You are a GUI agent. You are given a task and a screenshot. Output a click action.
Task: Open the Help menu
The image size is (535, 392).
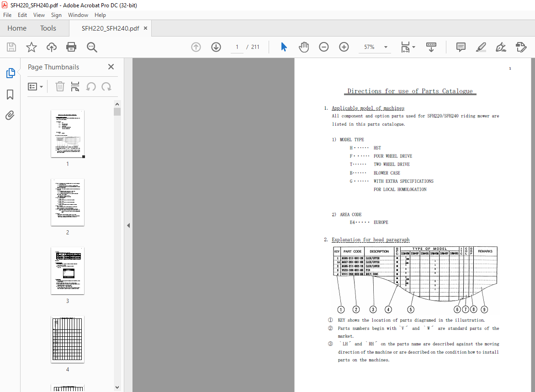(100, 15)
